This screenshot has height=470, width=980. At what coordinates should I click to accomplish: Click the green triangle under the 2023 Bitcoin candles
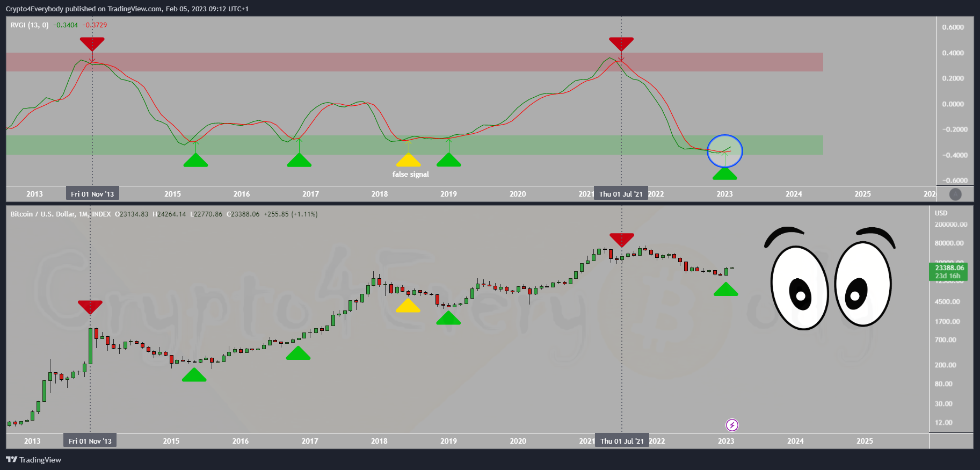point(726,289)
